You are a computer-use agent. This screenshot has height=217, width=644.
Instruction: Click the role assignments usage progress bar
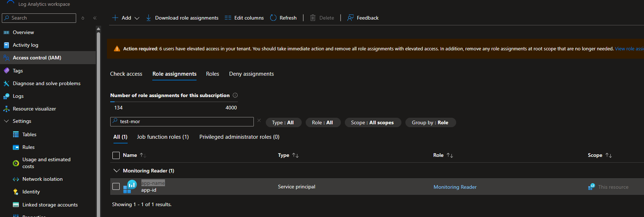[173, 102]
